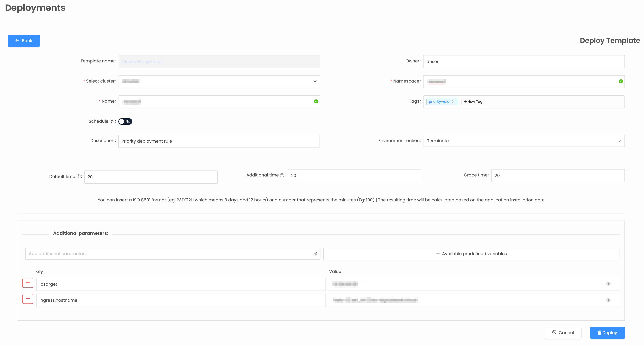Remove the priority-rule tag with its X
Screen dimensions: 644x346
pos(453,102)
